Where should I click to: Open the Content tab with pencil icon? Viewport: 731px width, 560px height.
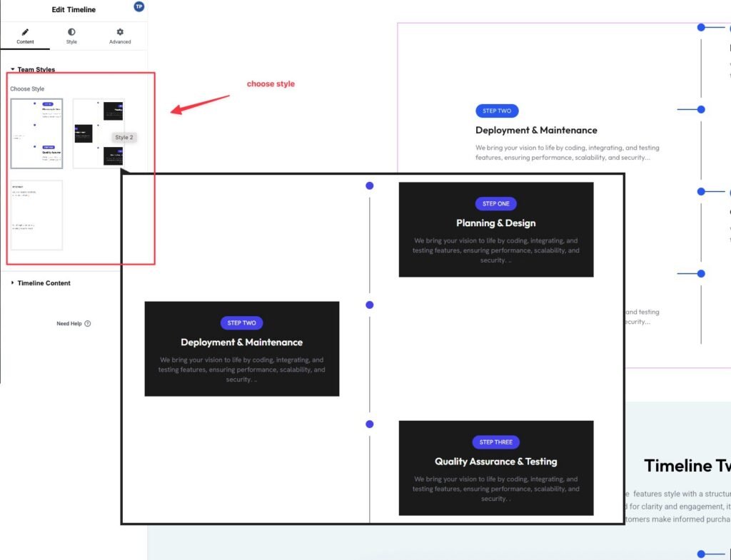[x=25, y=36]
